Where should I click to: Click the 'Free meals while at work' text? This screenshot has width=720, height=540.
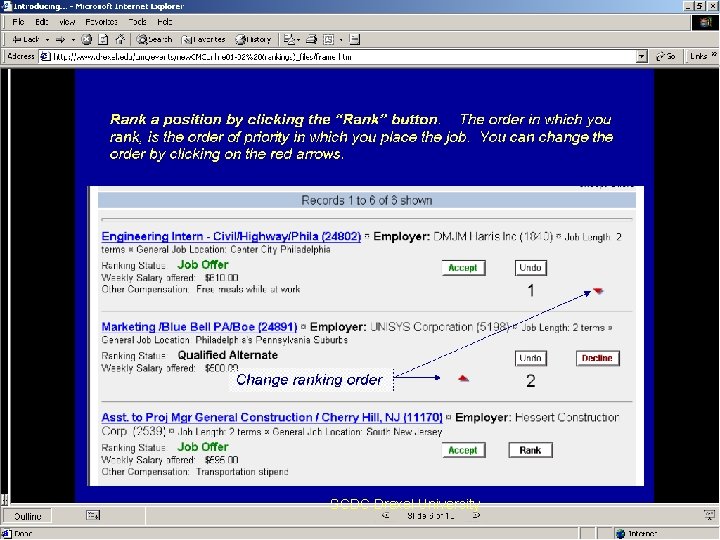248,289
